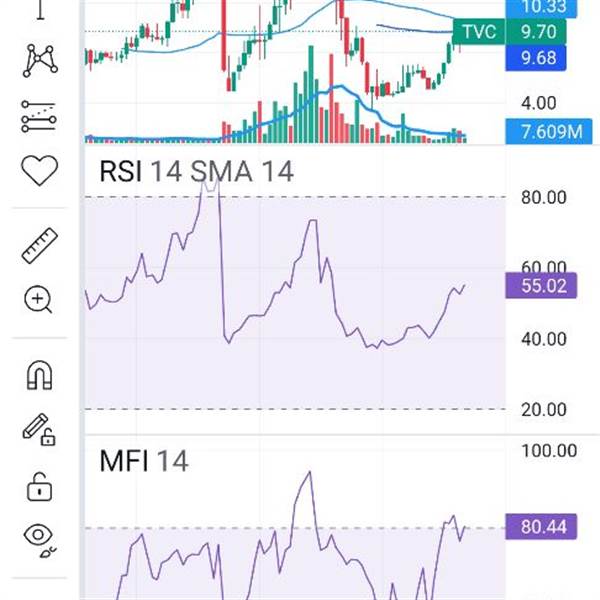Image resolution: width=600 pixels, height=600 pixels.
Task: Select the ruler measure tool
Action: click(x=39, y=246)
